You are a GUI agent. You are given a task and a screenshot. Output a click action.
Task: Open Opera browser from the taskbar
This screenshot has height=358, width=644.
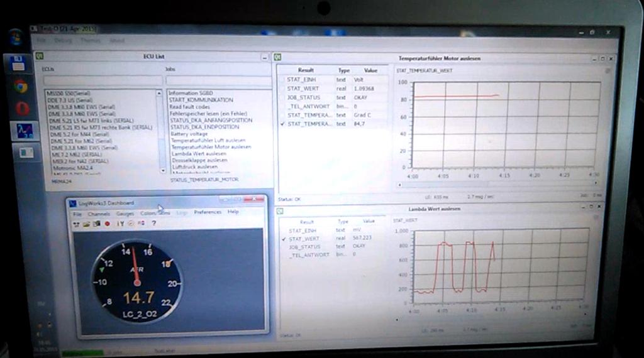click(22, 108)
